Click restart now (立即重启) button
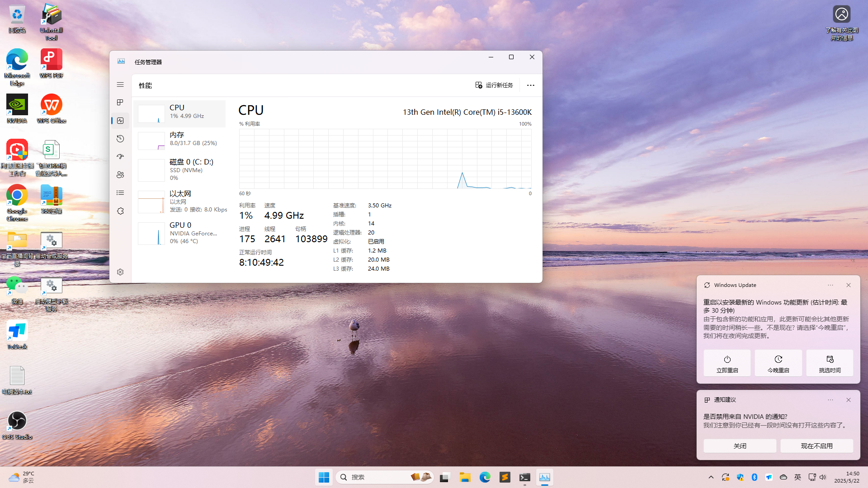The height and width of the screenshot is (488, 868). [727, 363]
